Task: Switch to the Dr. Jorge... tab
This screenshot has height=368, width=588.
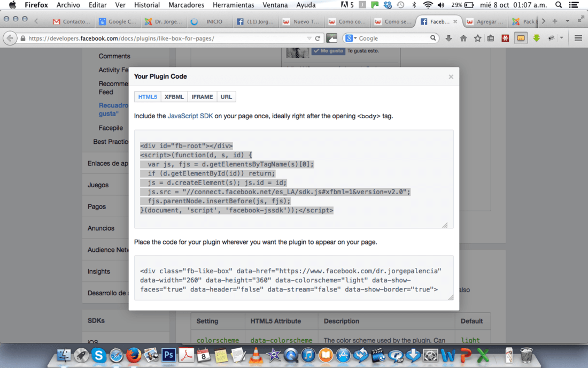Action: (x=163, y=22)
